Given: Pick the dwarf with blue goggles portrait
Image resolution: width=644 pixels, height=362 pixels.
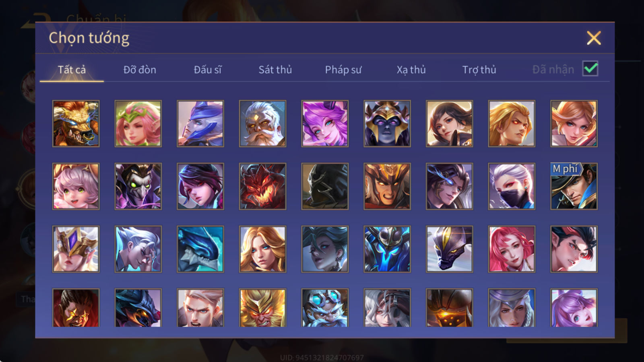Looking at the screenshot, I should (x=325, y=308).
